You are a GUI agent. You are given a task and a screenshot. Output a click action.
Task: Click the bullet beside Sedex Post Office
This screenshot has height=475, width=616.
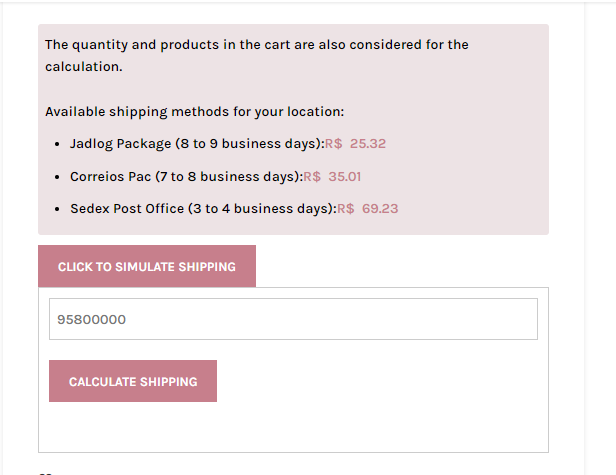click(57, 209)
